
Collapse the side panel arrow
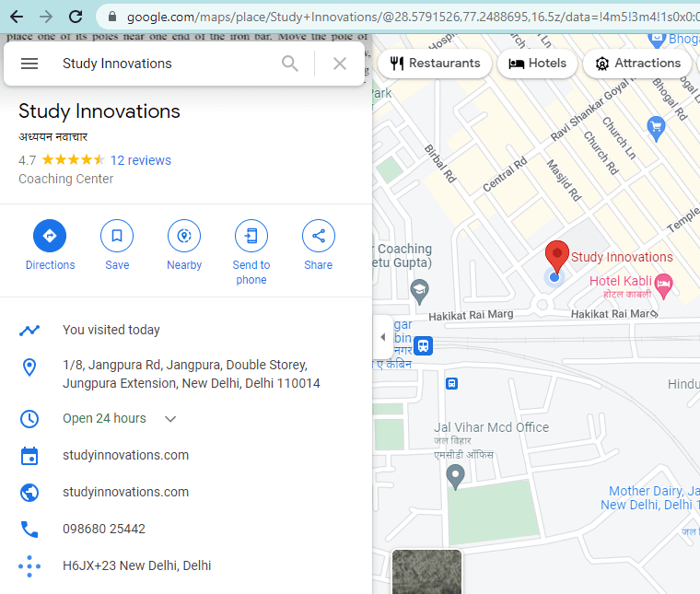pyautogui.click(x=382, y=337)
